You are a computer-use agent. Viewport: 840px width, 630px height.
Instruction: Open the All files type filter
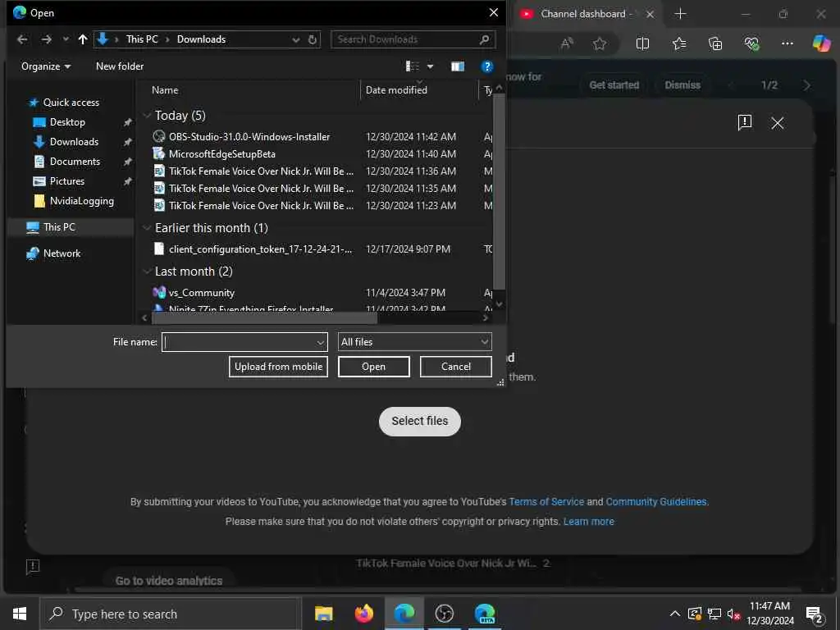414,342
